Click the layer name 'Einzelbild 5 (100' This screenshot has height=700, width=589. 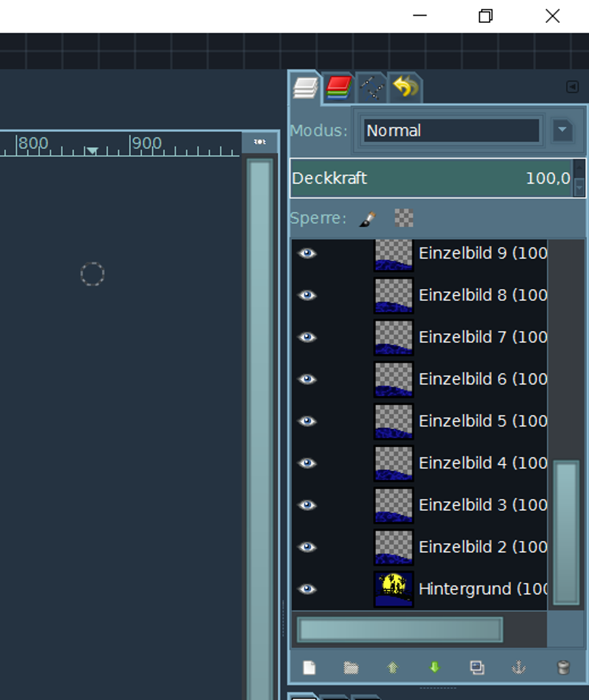click(483, 421)
